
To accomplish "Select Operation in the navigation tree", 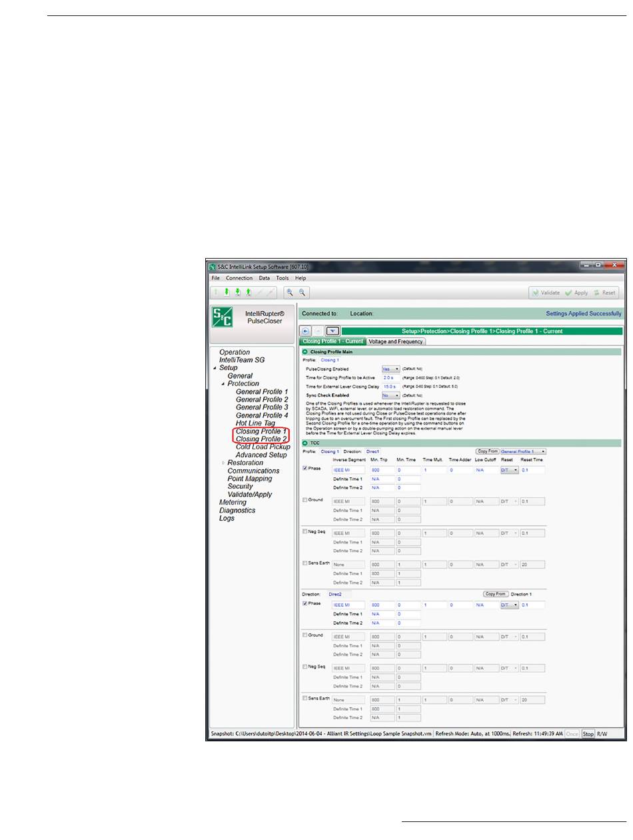I will (x=235, y=352).
